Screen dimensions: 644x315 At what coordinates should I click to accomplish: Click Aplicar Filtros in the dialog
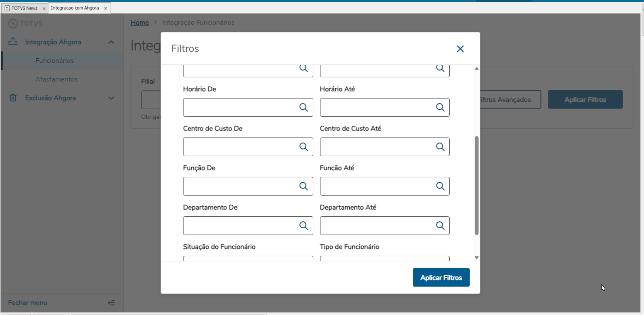pos(441,277)
